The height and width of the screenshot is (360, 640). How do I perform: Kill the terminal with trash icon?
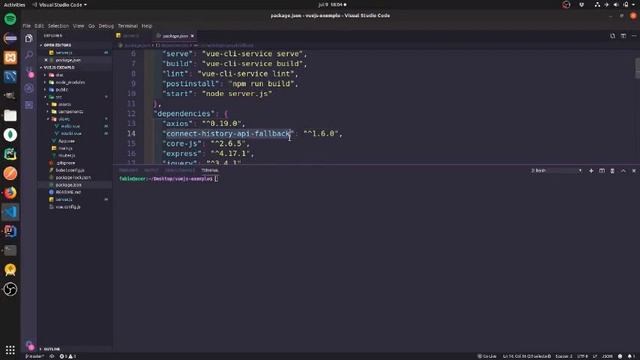coord(612,171)
